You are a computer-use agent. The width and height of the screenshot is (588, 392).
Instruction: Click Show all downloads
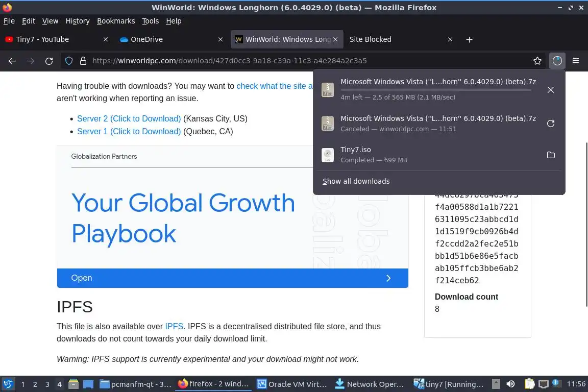(356, 181)
